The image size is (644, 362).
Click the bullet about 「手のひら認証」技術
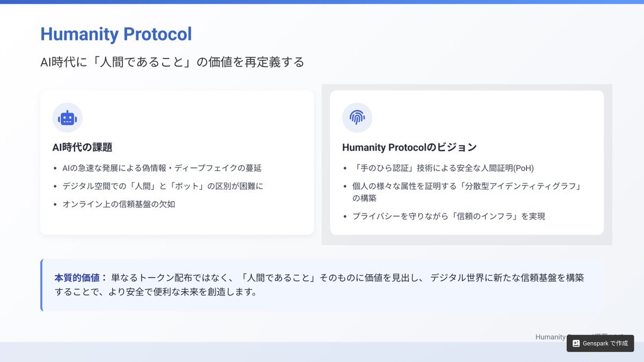pyautogui.click(x=443, y=168)
